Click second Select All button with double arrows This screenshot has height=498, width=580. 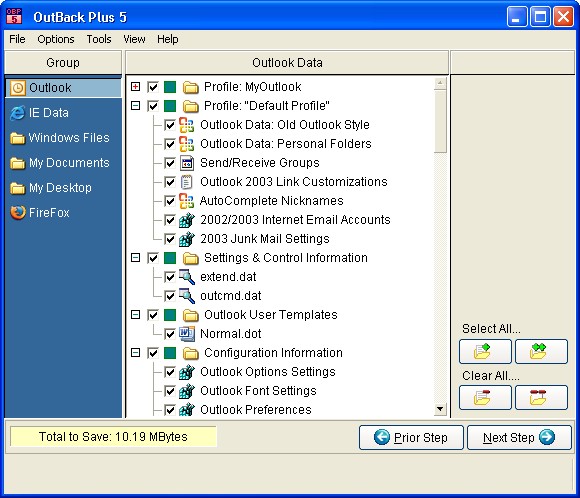(541, 351)
